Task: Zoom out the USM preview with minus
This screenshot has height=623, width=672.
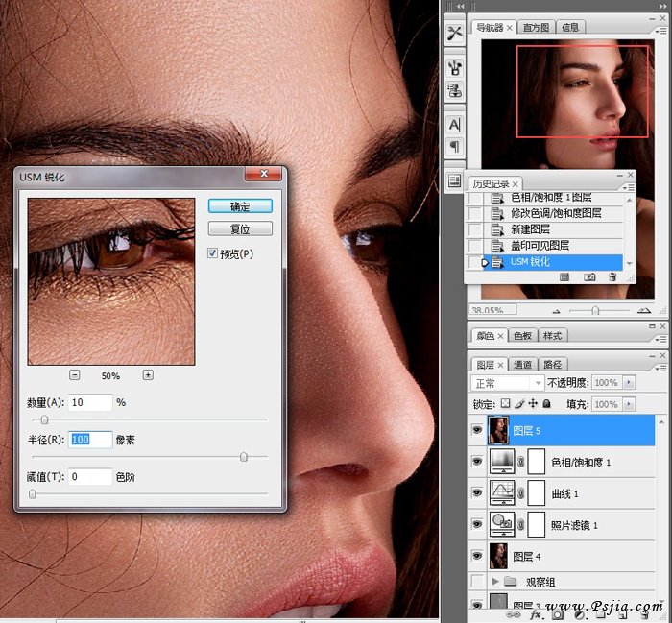Action: pos(75,375)
